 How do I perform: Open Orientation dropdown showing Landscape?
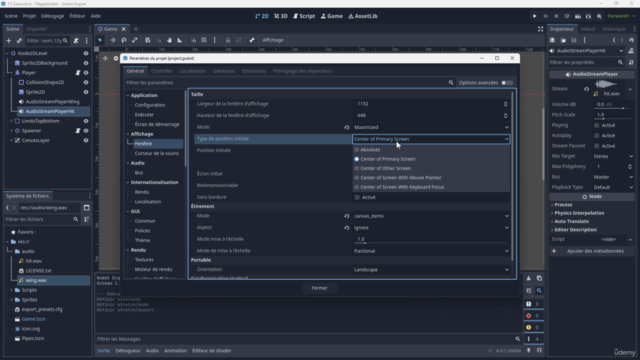[x=431, y=270]
